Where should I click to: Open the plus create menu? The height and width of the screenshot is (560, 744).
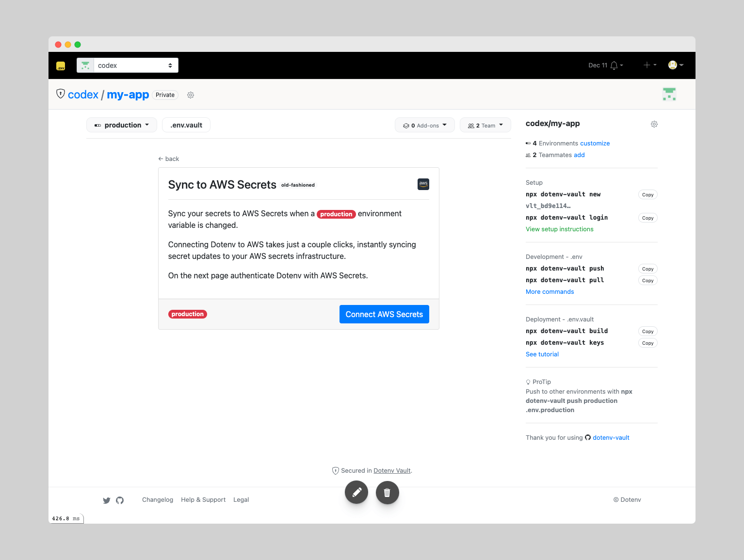point(650,65)
